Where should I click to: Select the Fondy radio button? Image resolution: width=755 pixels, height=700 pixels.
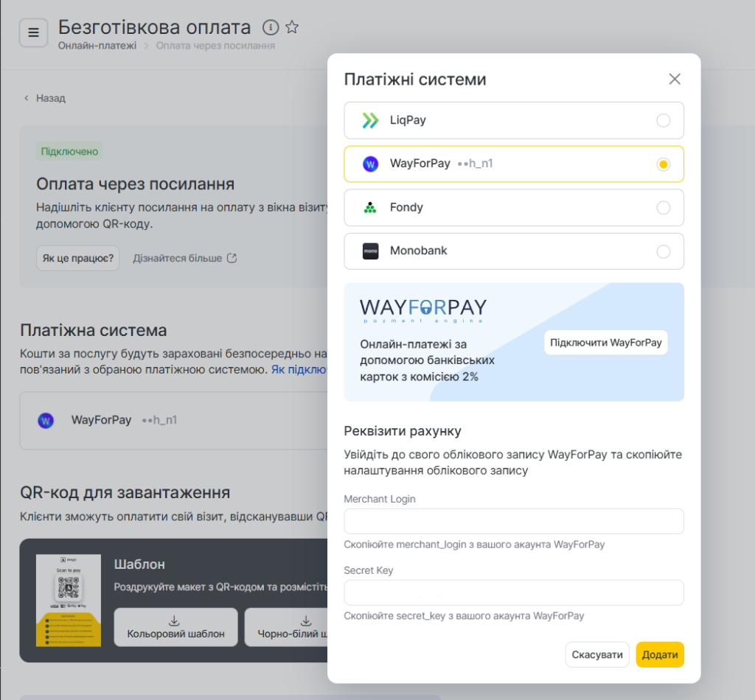coord(663,208)
